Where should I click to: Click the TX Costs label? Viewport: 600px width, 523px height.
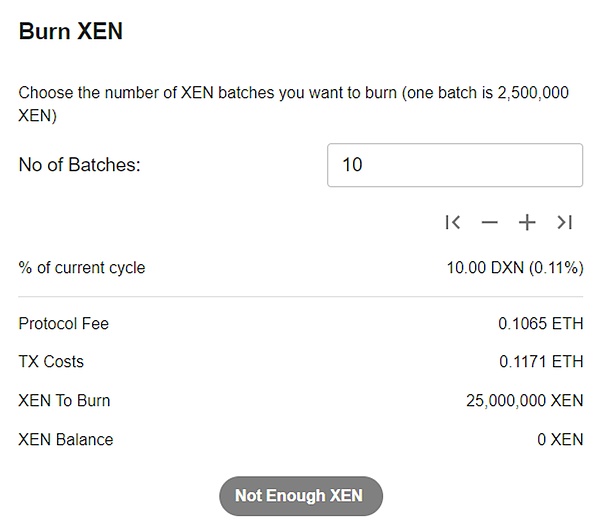51,362
